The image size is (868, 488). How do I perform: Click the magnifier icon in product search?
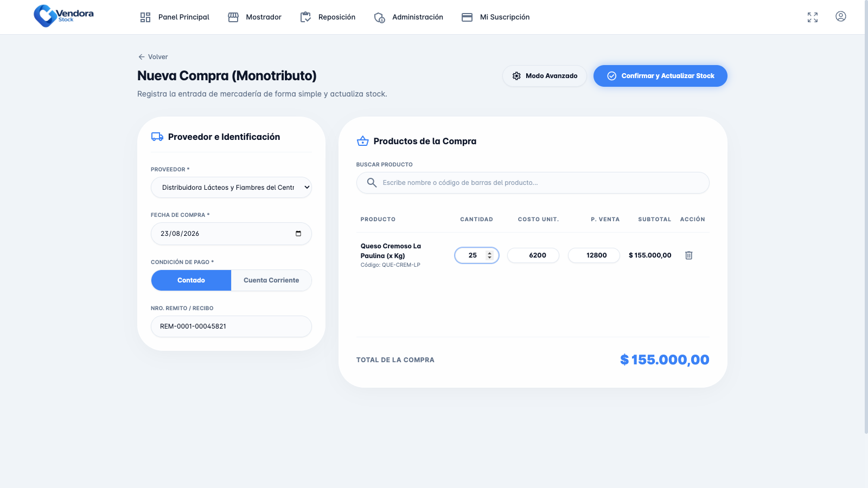point(372,183)
